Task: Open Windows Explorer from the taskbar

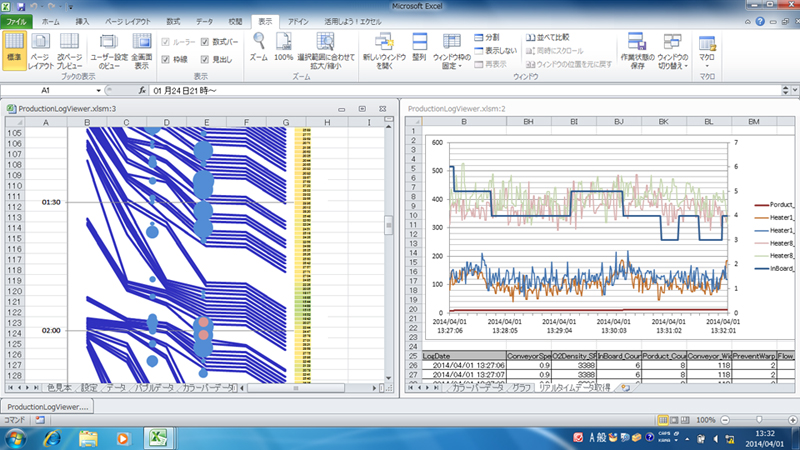Action: (x=89, y=437)
